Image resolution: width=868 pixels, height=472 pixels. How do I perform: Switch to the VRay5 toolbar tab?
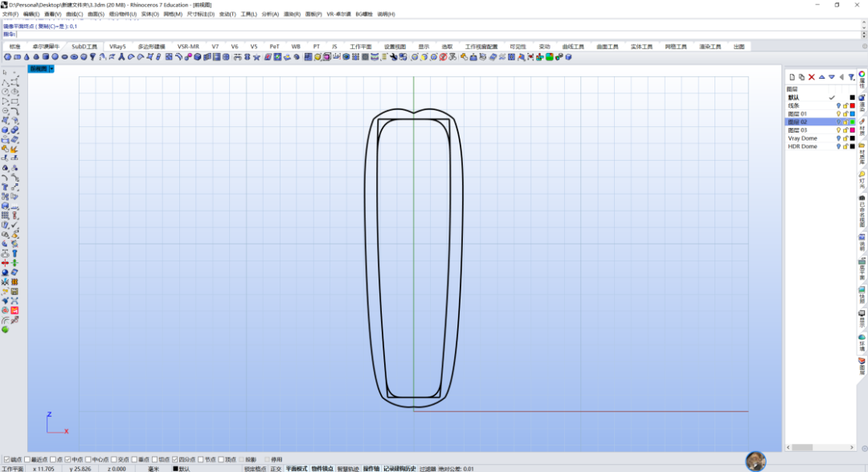coord(117,47)
